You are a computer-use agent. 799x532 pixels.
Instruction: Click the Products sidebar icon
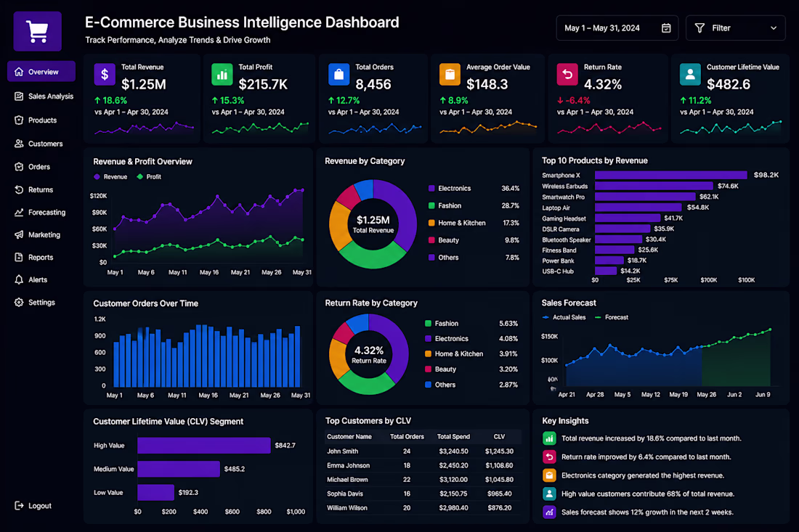[19, 120]
